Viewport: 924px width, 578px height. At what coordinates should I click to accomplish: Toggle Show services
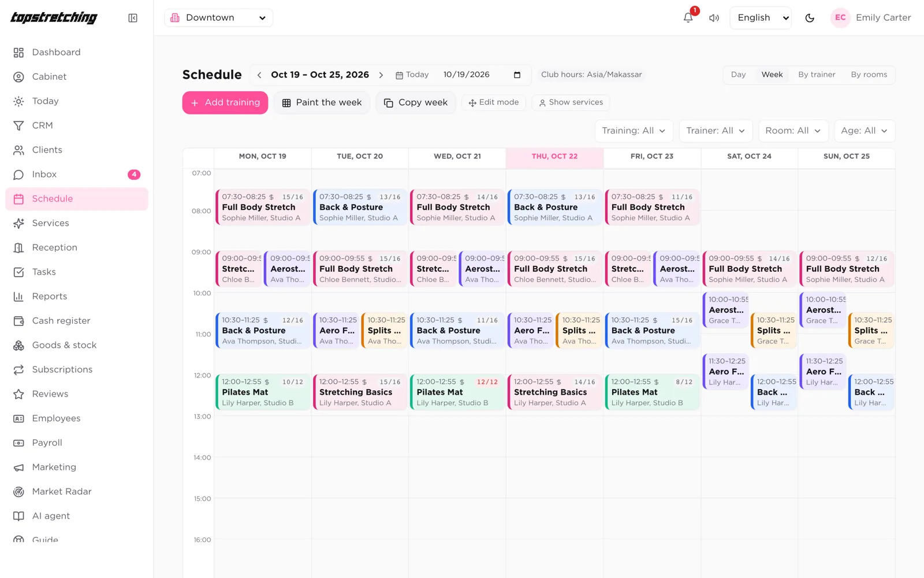point(571,102)
